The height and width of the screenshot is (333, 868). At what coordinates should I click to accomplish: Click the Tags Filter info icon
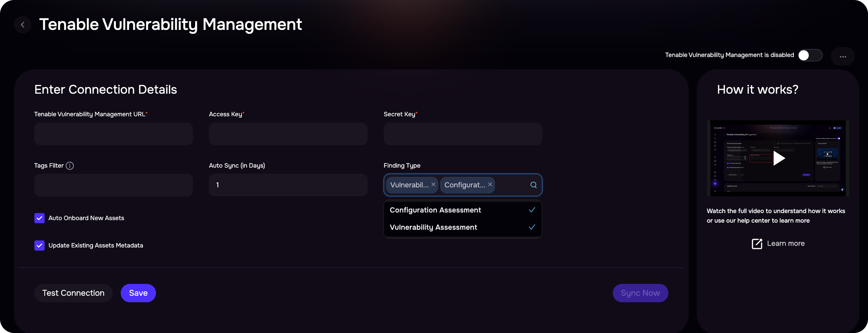tap(70, 165)
